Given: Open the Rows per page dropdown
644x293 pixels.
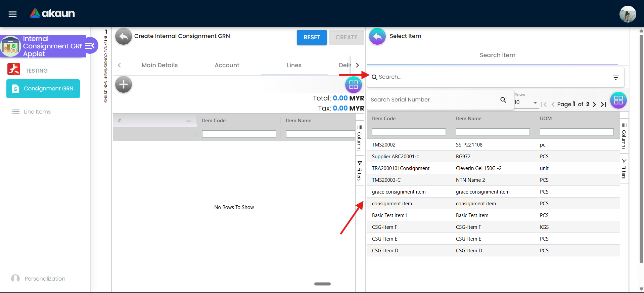Looking at the screenshot, I should 526,102.
